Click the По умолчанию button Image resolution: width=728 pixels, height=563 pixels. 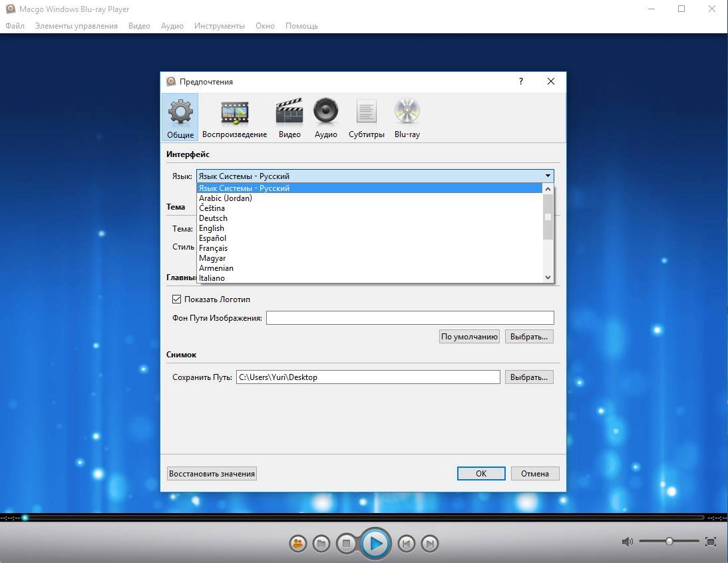(x=469, y=337)
